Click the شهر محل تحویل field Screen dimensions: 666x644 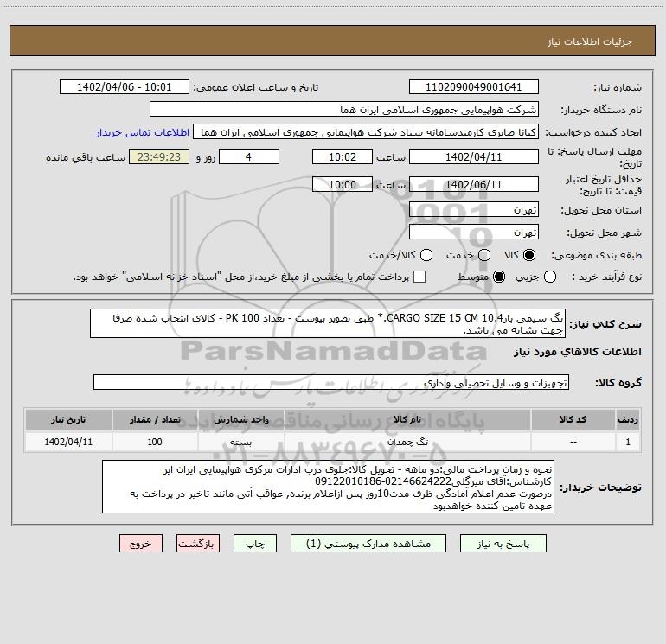[x=473, y=233]
